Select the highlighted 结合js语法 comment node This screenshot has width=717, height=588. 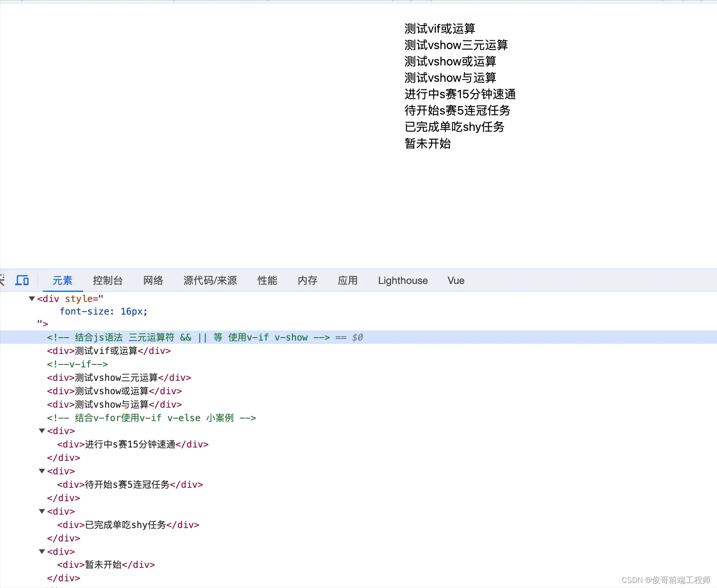(189, 337)
